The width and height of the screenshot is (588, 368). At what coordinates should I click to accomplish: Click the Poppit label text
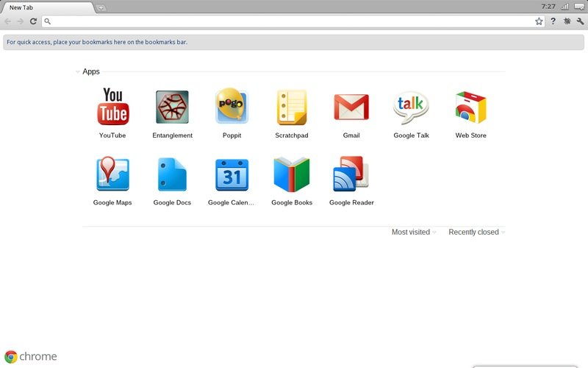[232, 135]
